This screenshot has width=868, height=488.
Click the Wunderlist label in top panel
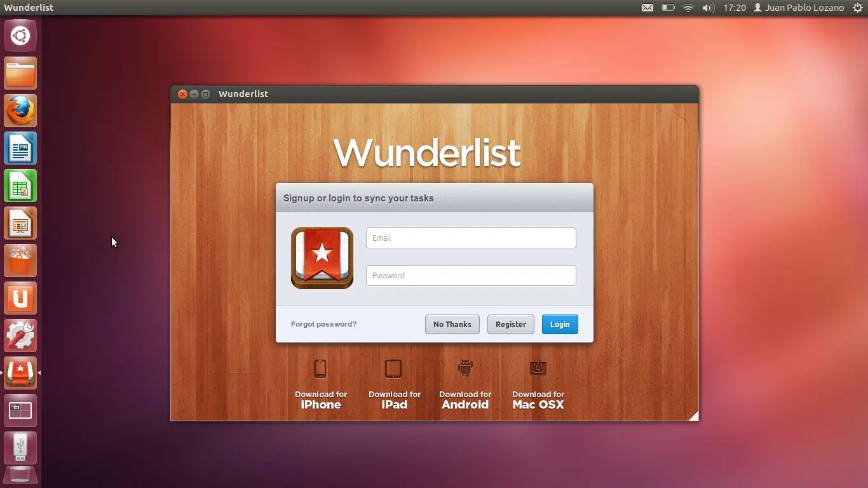point(29,8)
